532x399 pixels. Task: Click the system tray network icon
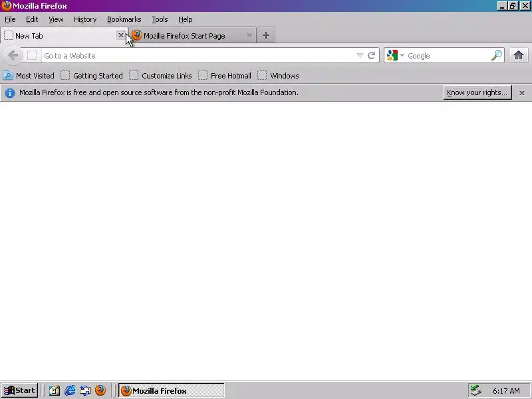(475, 390)
